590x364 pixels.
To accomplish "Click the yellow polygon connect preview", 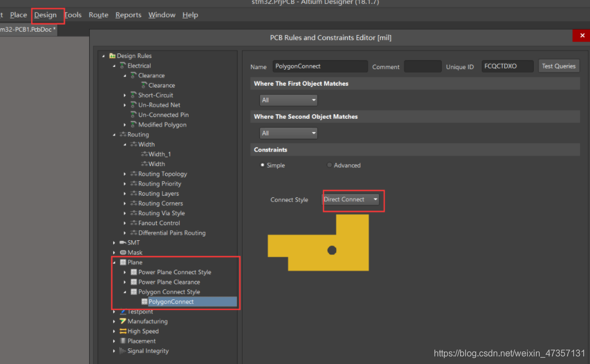I will pos(318,242).
